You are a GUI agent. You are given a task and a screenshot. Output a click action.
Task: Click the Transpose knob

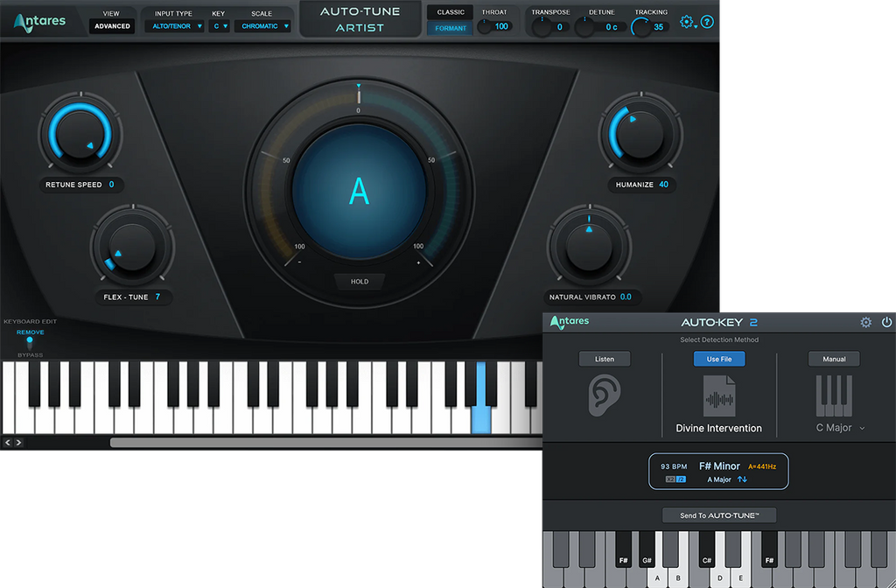(542, 27)
